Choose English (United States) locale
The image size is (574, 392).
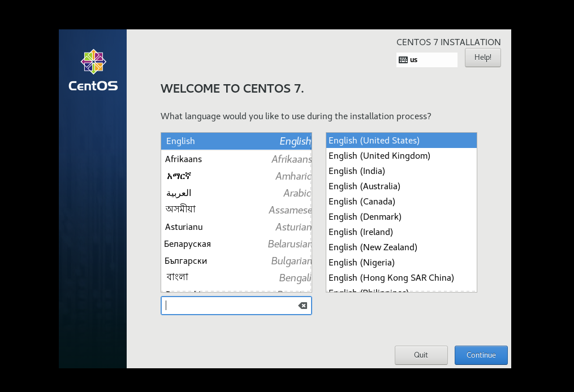(x=402, y=141)
